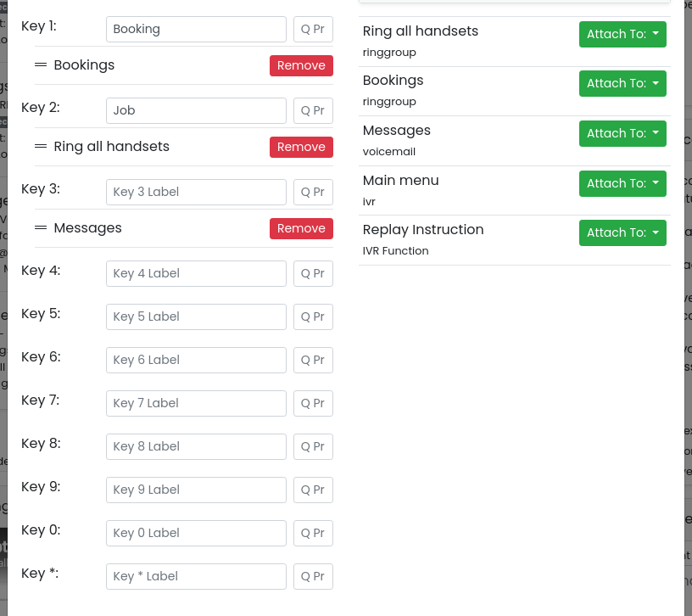The width and height of the screenshot is (692, 616).
Task: Expand Attach To menu for Main menu
Action: click(622, 183)
